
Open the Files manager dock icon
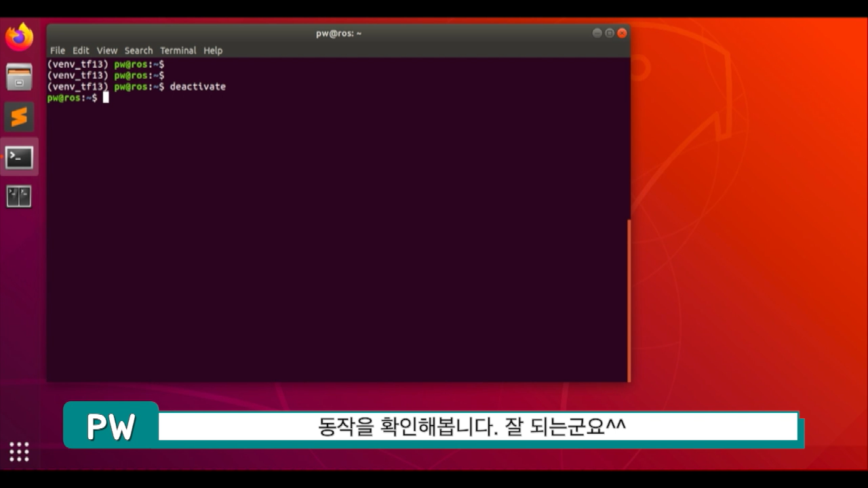[19, 77]
